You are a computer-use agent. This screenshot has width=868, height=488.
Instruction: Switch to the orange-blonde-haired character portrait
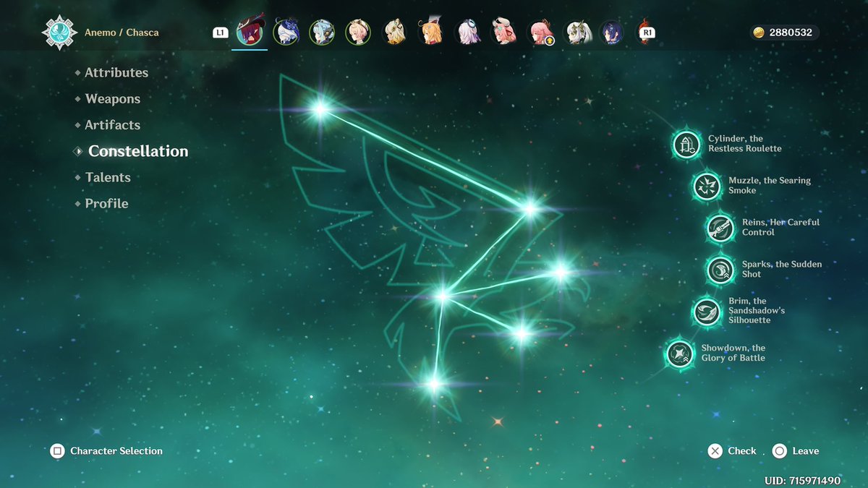(x=430, y=32)
